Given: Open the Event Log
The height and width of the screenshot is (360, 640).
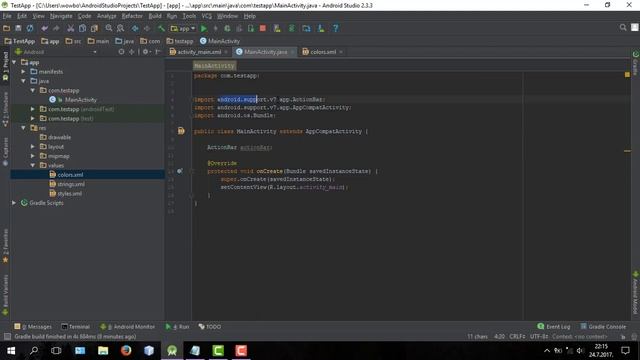Looking at the screenshot, I should click(x=554, y=327).
